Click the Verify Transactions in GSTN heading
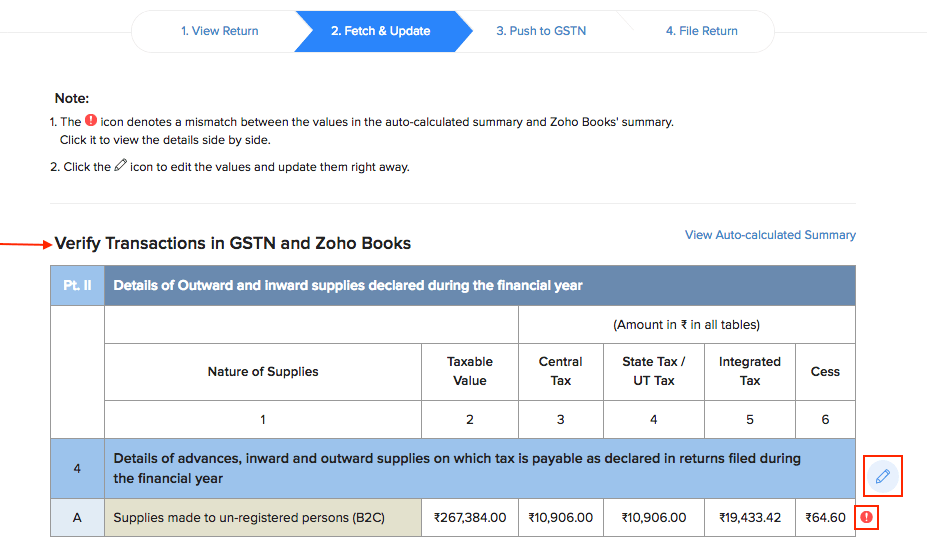The width and height of the screenshot is (927, 537). click(232, 243)
